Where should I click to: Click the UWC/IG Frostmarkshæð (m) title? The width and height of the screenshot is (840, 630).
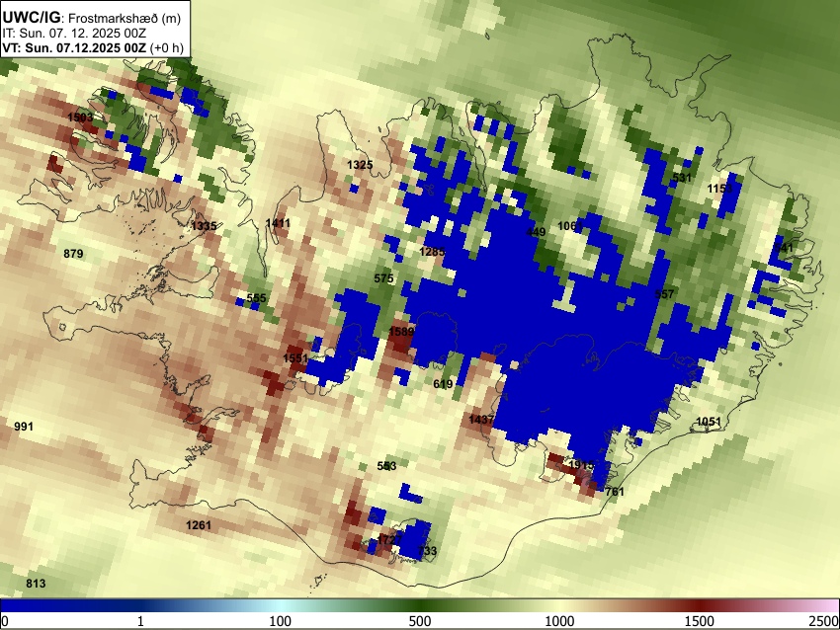tap(92, 17)
